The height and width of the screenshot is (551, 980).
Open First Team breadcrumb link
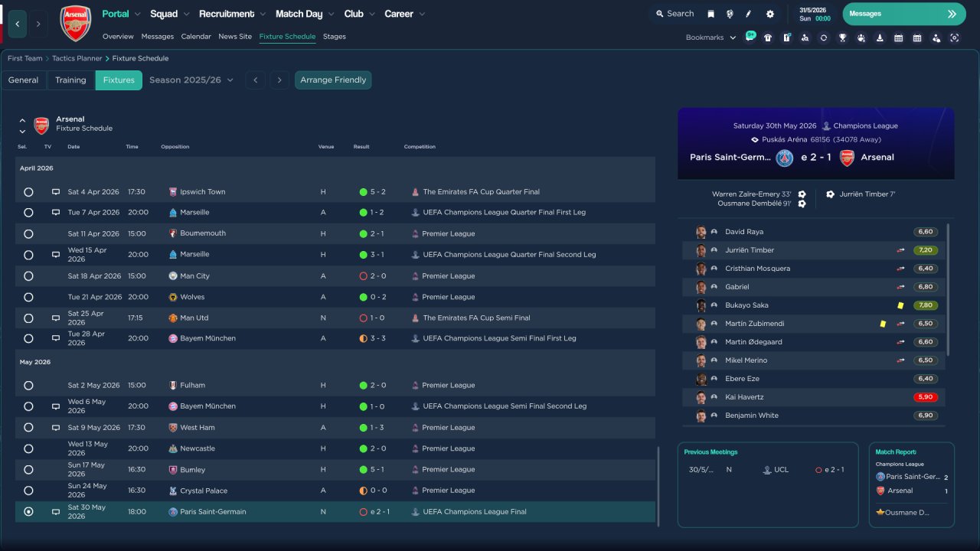tap(25, 58)
